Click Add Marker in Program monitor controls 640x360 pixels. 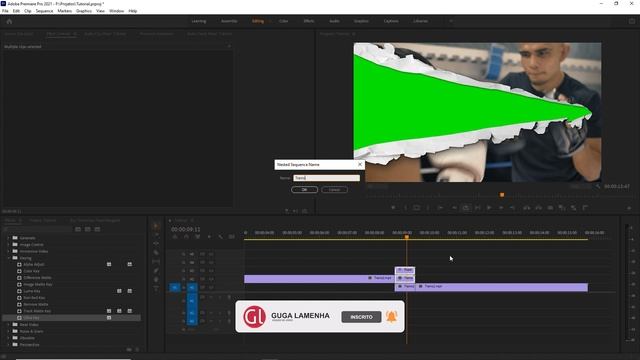click(x=393, y=208)
